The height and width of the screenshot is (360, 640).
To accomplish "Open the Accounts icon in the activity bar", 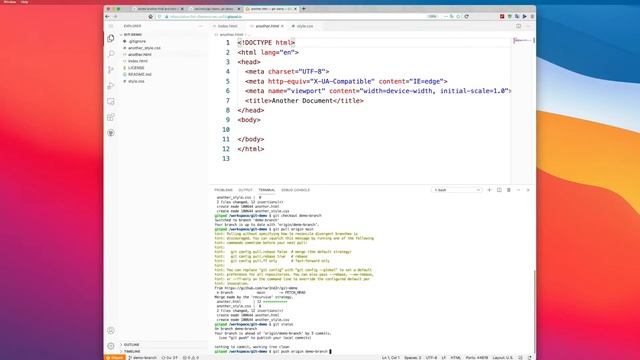I will pyautogui.click(x=111, y=330).
